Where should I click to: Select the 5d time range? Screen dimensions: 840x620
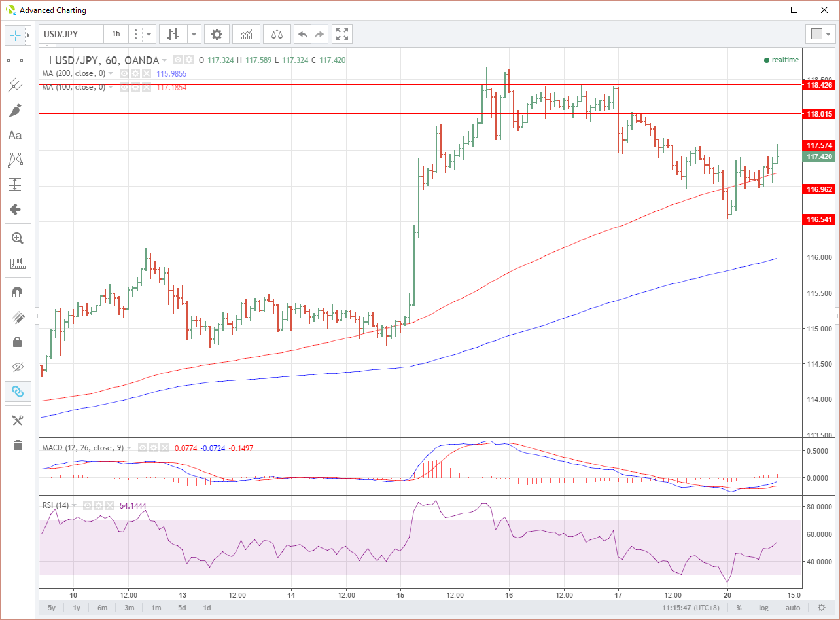(183, 608)
